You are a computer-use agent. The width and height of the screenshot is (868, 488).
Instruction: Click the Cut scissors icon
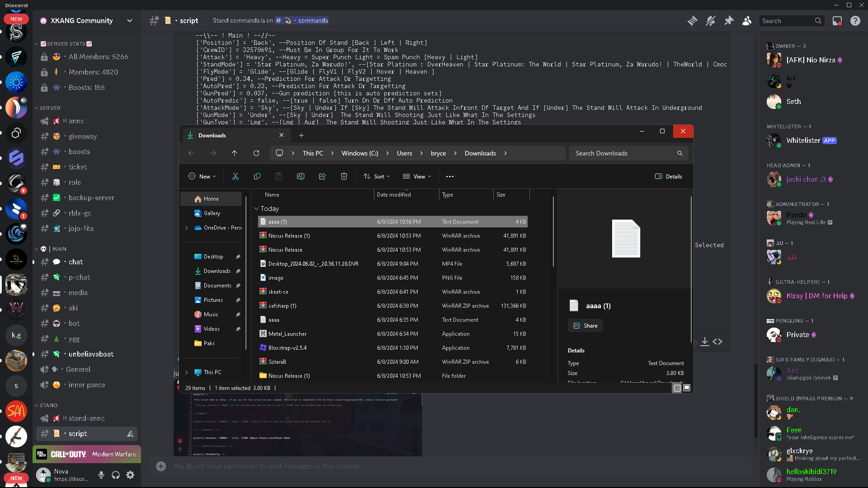[x=235, y=177]
